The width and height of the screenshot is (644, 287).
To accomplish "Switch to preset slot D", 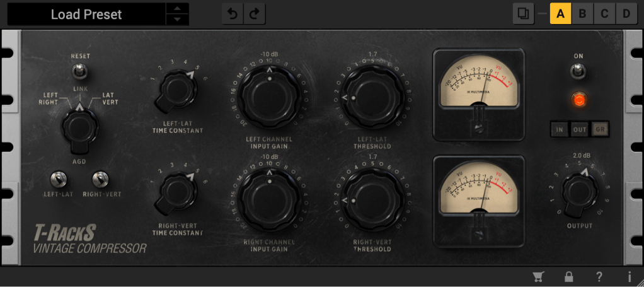I will coord(626,14).
